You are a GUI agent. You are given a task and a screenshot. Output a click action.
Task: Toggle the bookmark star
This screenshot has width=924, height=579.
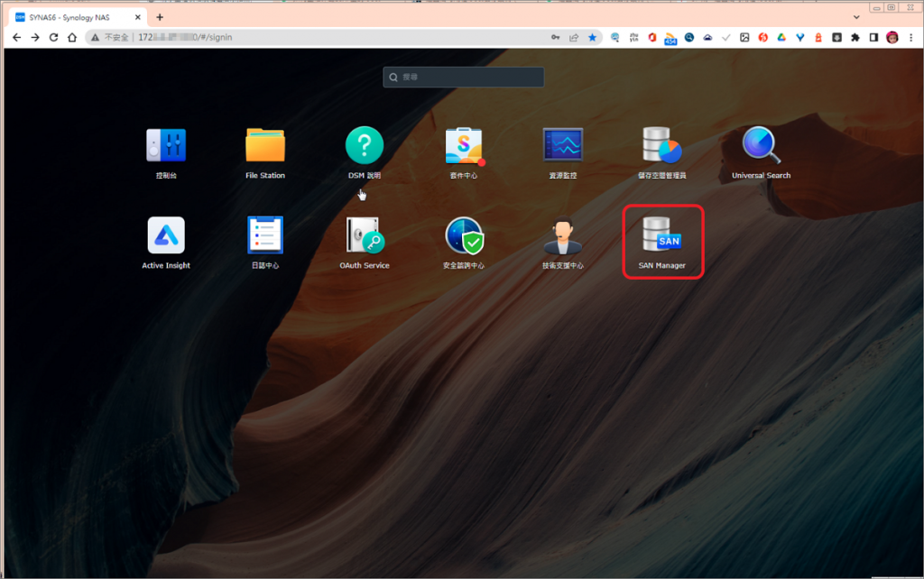tap(592, 37)
